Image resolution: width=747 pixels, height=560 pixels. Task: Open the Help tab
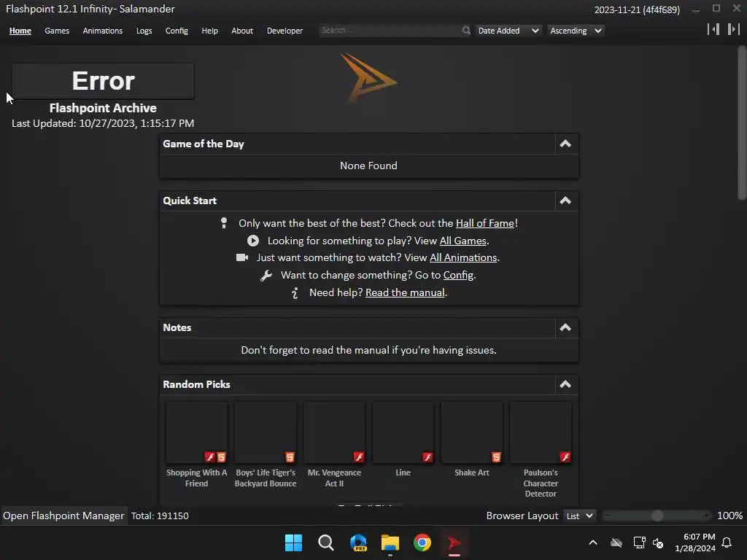point(209,31)
